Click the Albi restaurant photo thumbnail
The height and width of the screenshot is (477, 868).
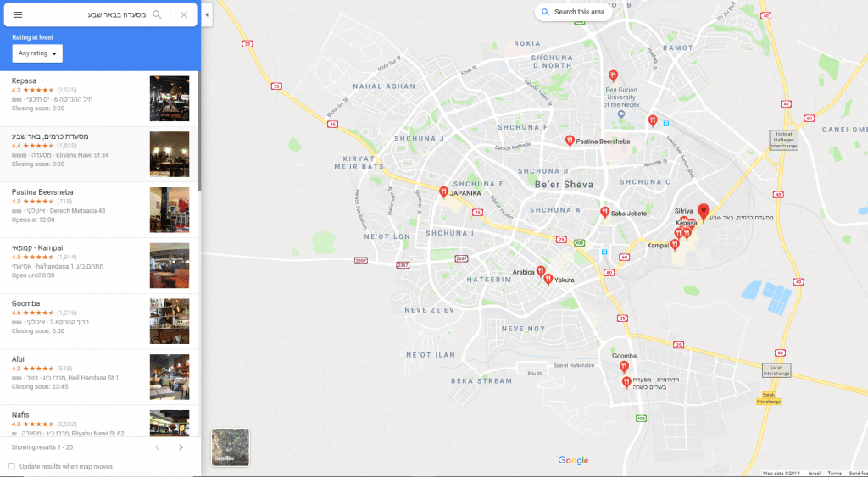(169, 376)
